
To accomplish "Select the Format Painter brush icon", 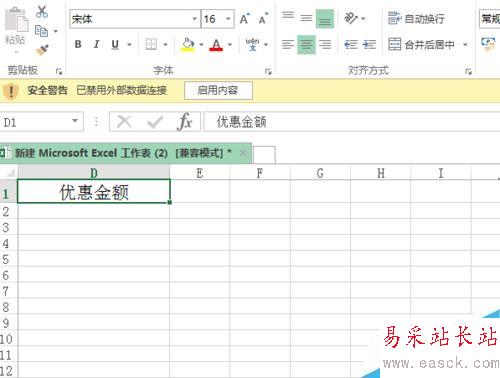I will pos(42,50).
